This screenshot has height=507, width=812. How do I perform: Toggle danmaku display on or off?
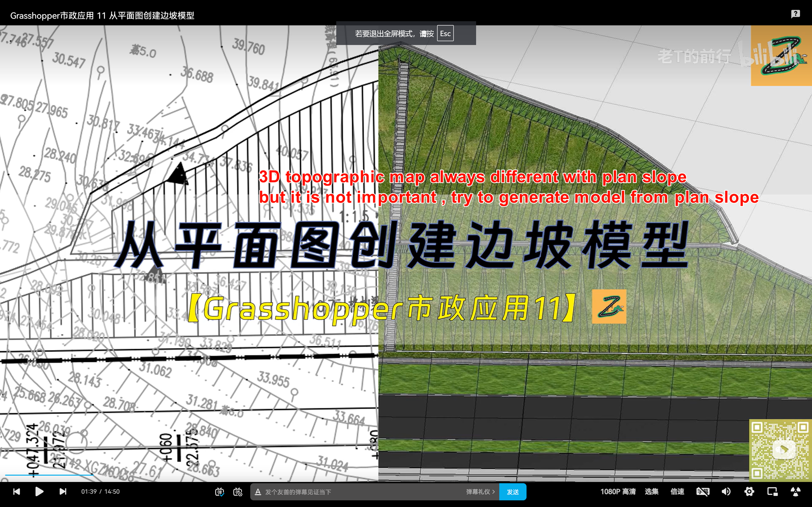tap(219, 492)
